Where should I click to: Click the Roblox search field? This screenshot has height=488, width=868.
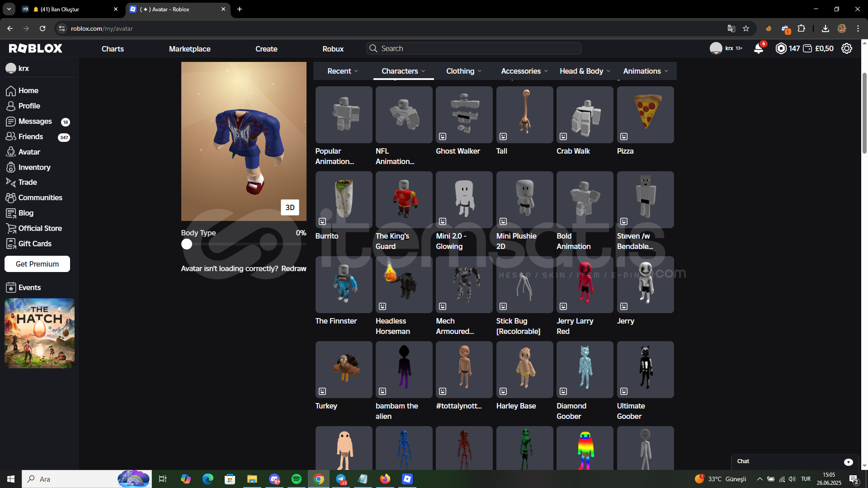pos(473,48)
